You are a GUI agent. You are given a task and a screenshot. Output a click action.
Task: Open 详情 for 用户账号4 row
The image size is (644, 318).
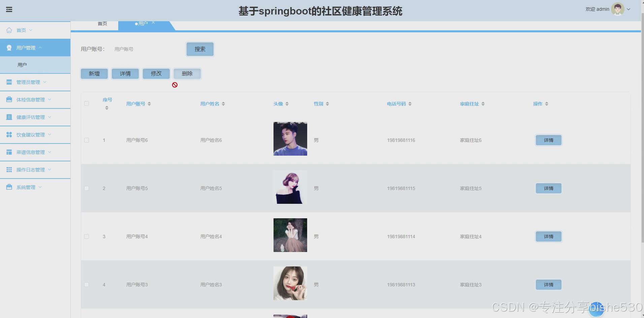(x=549, y=236)
